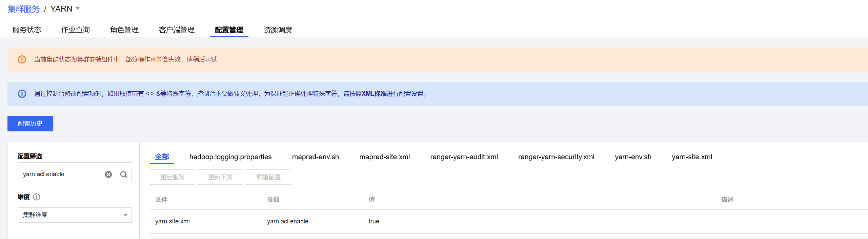The image size is (868, 239).
Task: Open the 作业查询 tab
Action: (x=76, y=30)
